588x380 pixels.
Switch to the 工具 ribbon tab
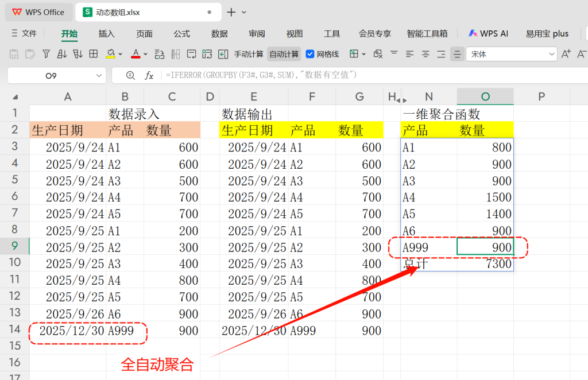point(332,34)
